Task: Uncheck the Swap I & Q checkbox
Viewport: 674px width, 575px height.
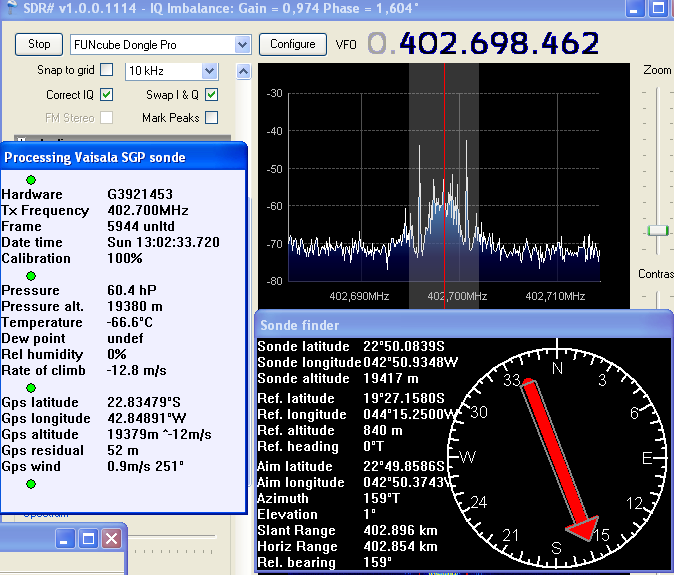Action: tap(211, 95)
